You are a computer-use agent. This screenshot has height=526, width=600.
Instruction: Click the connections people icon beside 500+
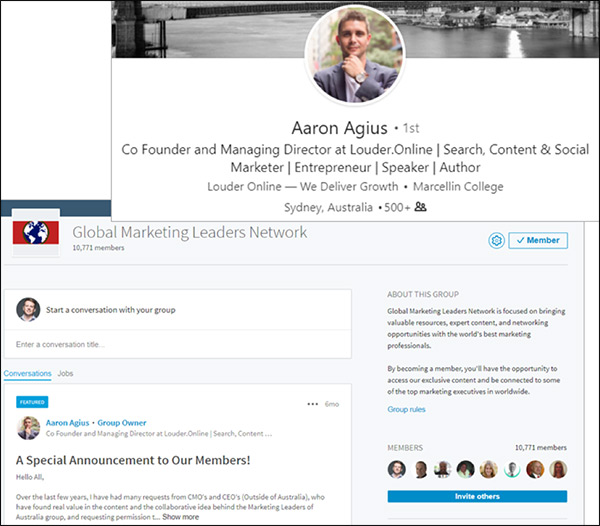tap(420, 207)
